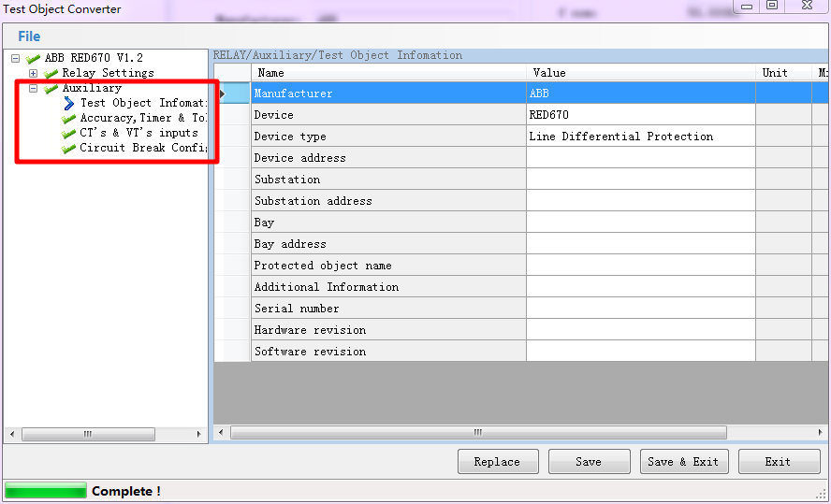
Task: Click Line Differential Protection value cell
Action: pos(641,137)
